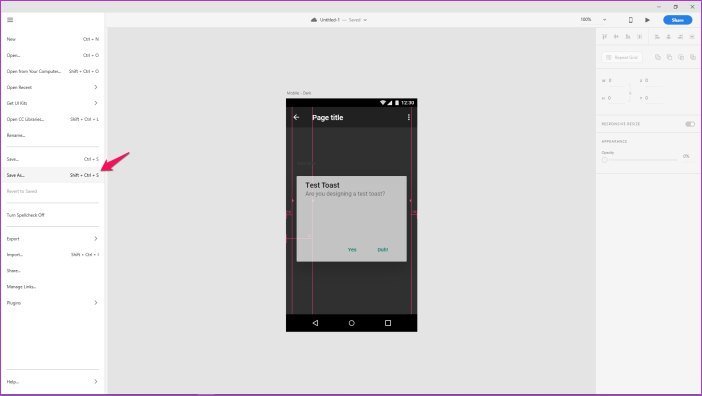Click the three-dot overflow icon in artboard
This screenshot has height=396, width=702.
(x=409, y=117)
